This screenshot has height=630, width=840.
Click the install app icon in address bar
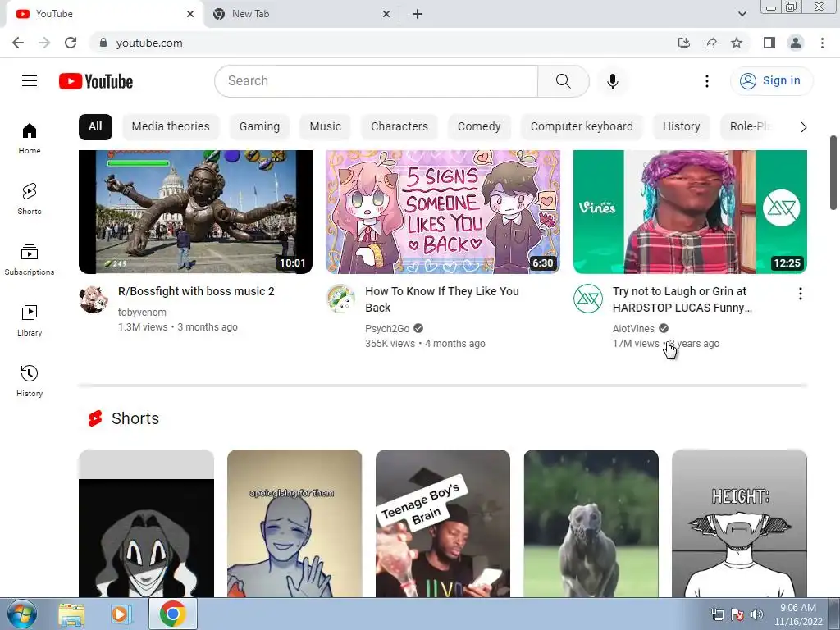[x=683, y=43]
